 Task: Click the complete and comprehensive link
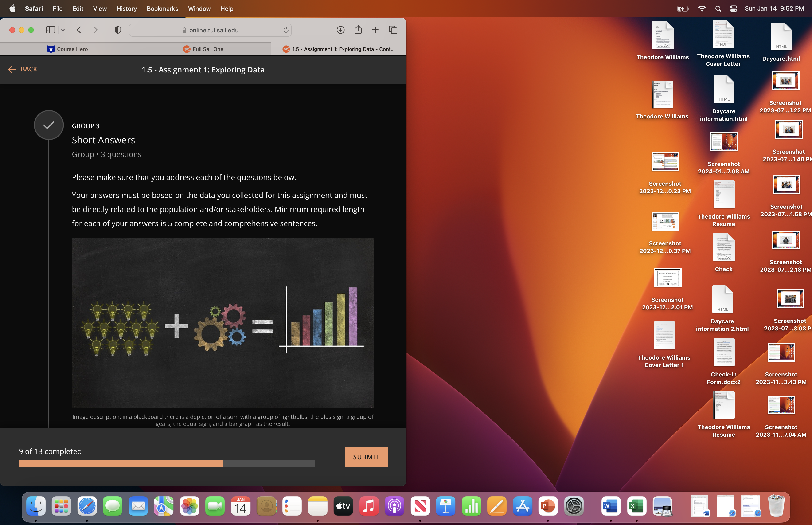226,223
